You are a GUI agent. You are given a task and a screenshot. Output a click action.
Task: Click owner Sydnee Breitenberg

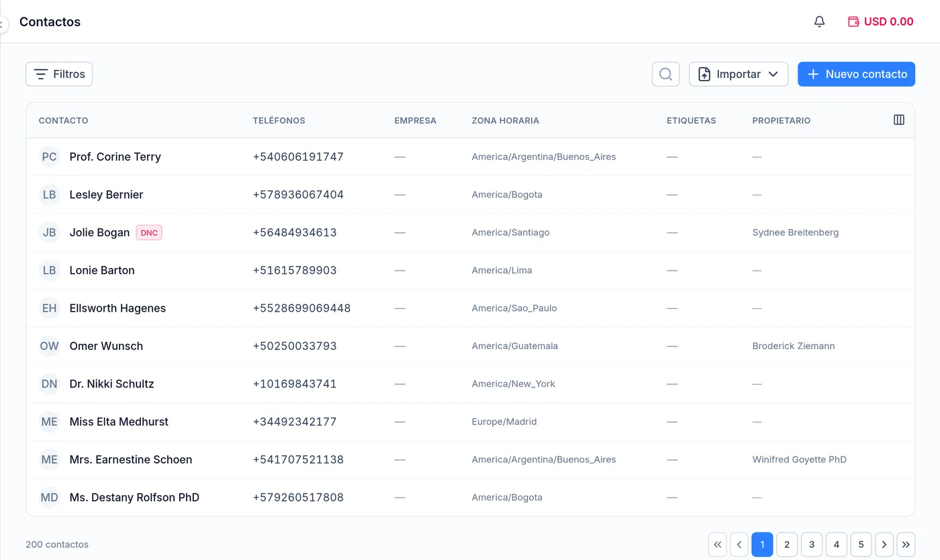796,232
